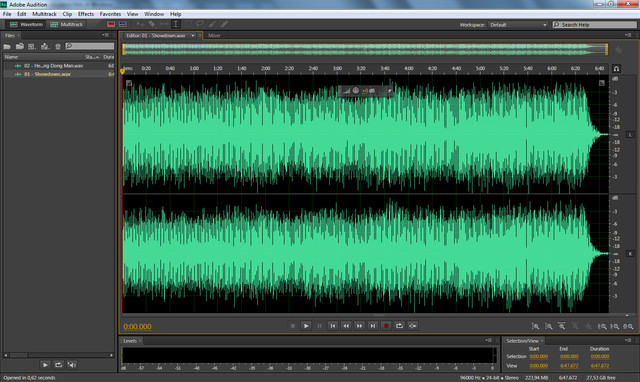Select the Paintbrush Selection tool
This screenshot has height=382, width=640.
(x=212, y=24)
